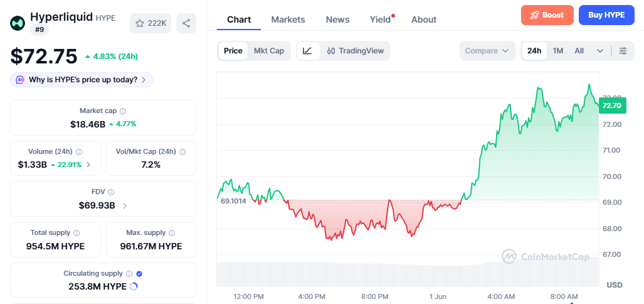This screenshot has height=304, width=644.
Task: Switch to the About tab
Action: [424, 19]
